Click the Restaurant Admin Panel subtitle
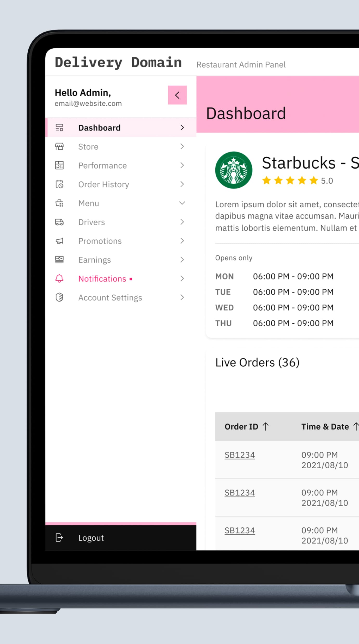 [241, 65]
